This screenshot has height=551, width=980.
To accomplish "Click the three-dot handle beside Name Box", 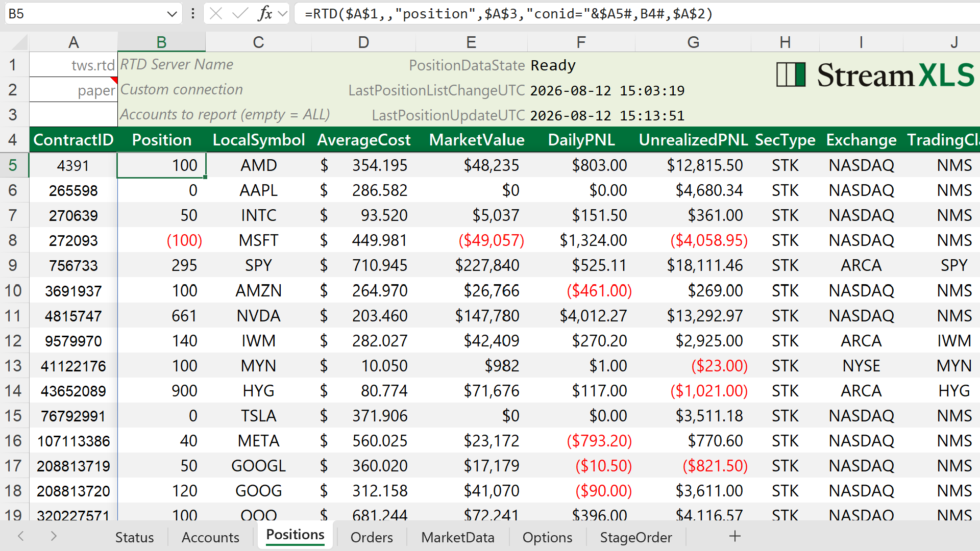I will click(193, 14).
